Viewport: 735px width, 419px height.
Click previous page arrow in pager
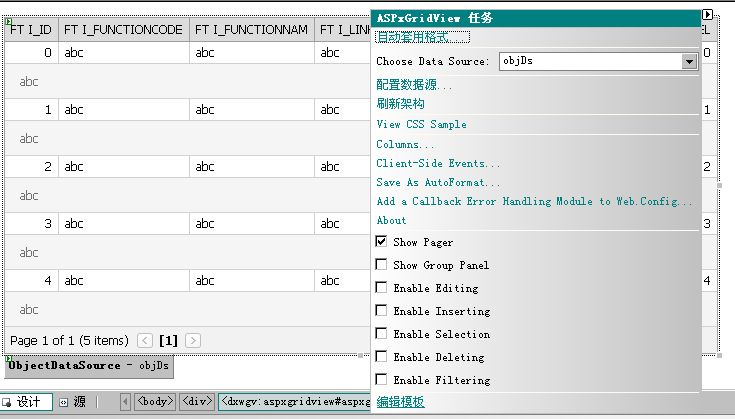pos(145,341)
